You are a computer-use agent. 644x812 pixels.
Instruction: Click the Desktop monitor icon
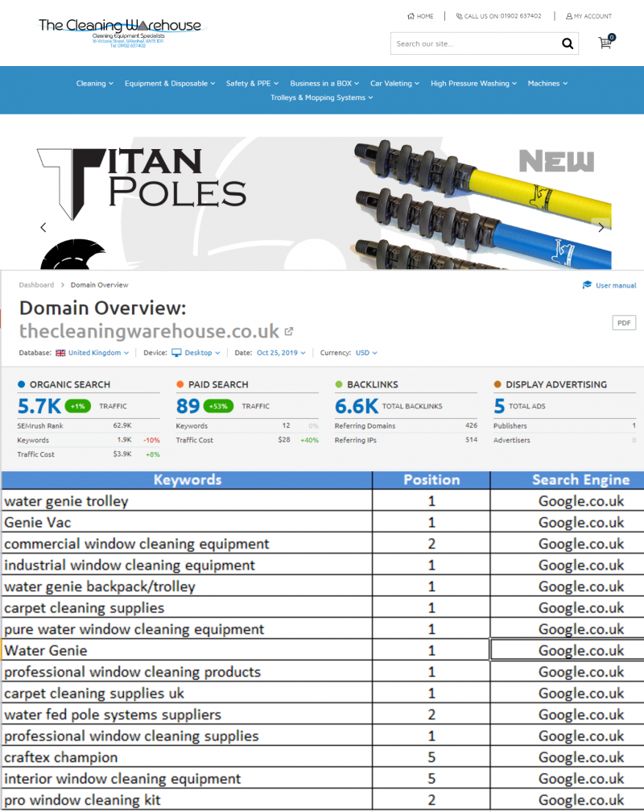[x=176, y=353]
